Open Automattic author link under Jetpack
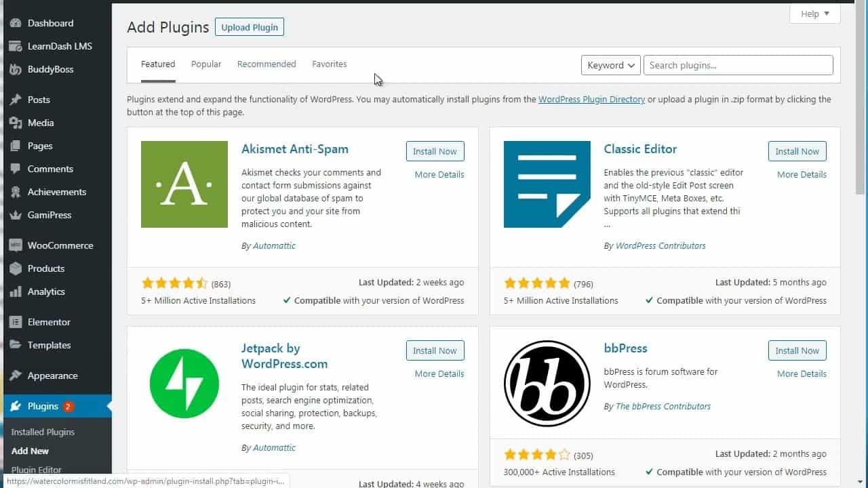The width and height of the screenshot is (868, 488). tap(274, 447)
